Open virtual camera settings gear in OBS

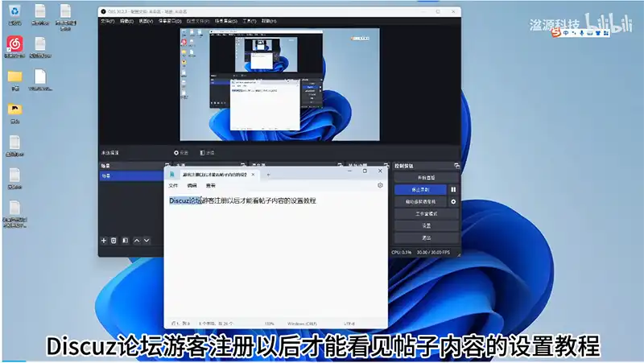point(453,201)
